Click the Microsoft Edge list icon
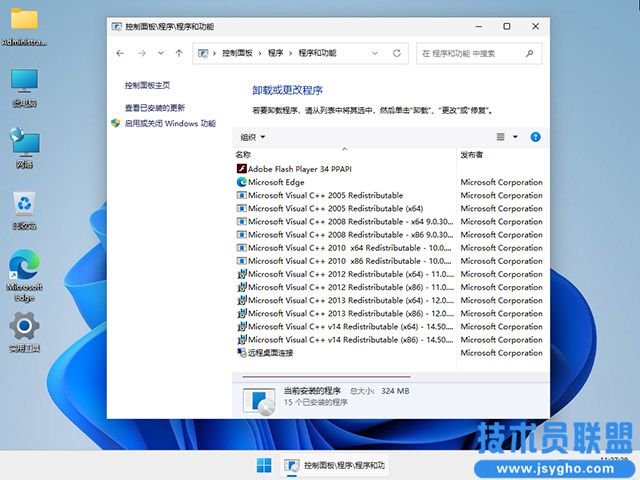This screenshot has width=640, height=480. tap(242, 182)
